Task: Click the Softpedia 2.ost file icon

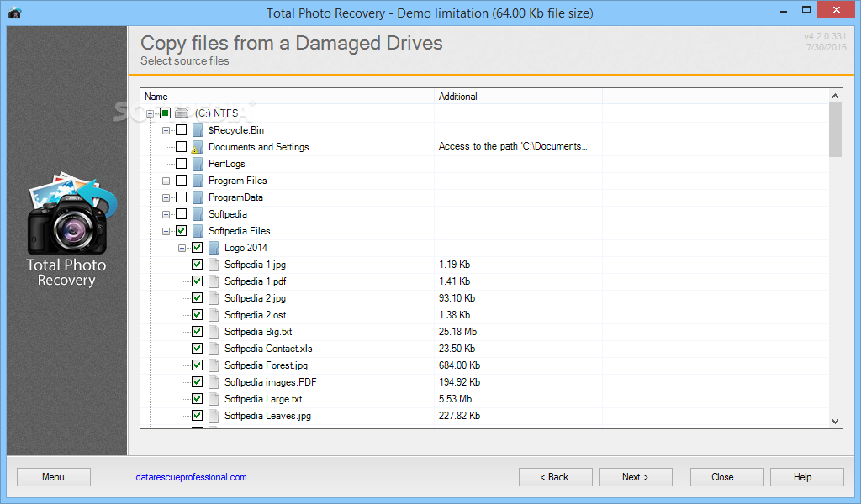Action: pos(214,315)
